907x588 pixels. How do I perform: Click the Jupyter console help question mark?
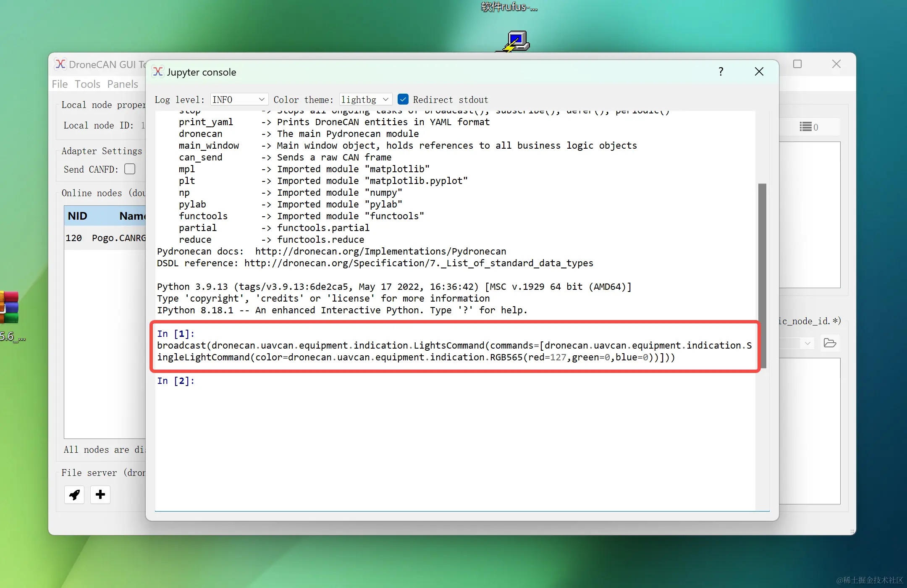[x=721, y=72]
